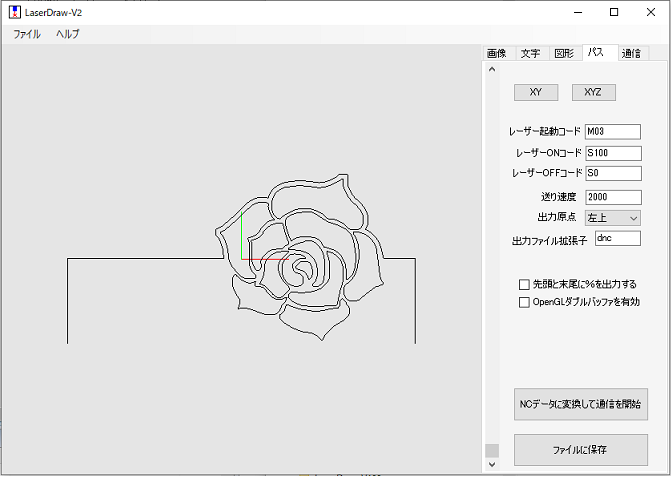Click the rose path drawing in canvas
671x479 pixels.
point(300,257)
